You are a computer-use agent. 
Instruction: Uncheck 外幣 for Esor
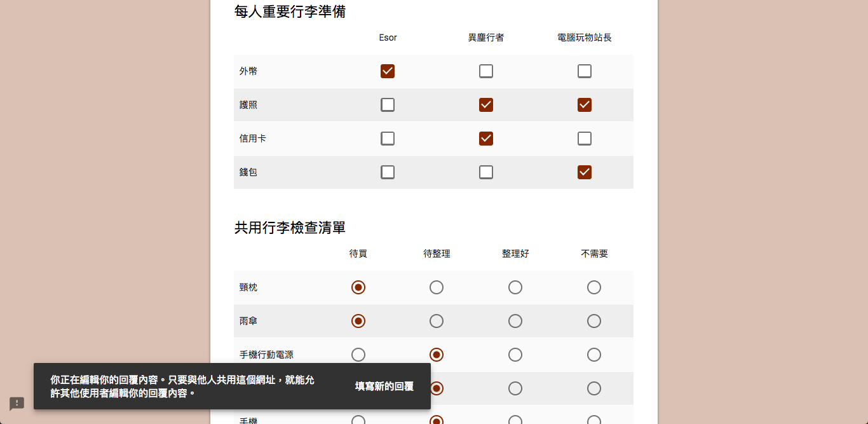click(x=388, y=71)
